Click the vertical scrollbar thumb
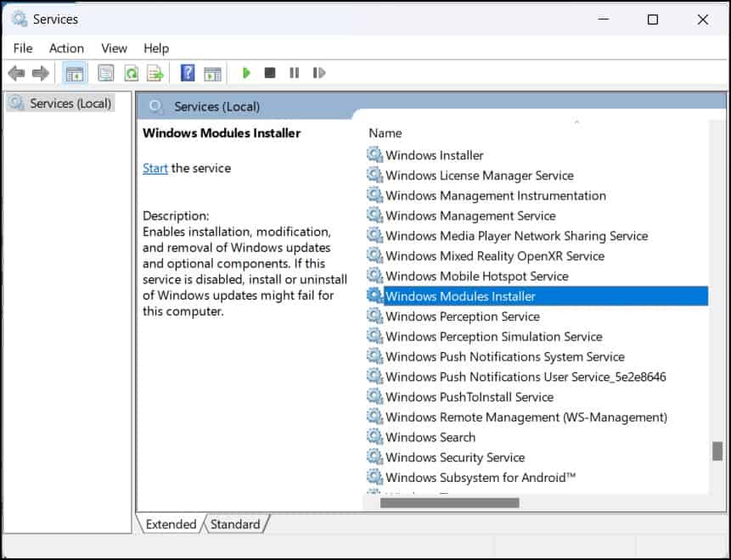 pyautogui.click(x=717, y=451)
